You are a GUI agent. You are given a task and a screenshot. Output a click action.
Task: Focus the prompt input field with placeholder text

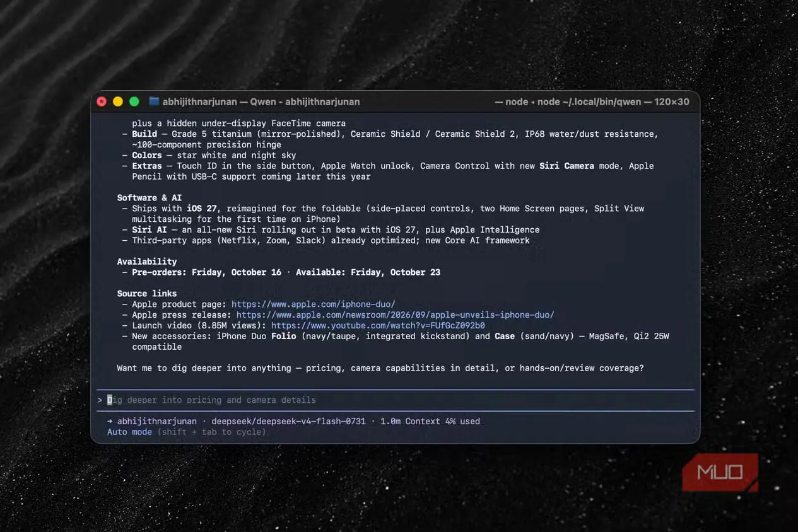(396, 400)
